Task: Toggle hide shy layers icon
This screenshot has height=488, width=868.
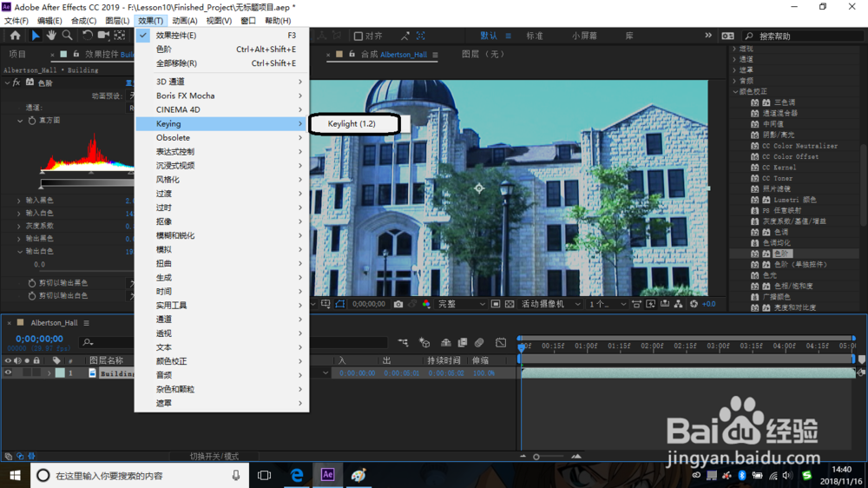Action: tap(445, 343)
